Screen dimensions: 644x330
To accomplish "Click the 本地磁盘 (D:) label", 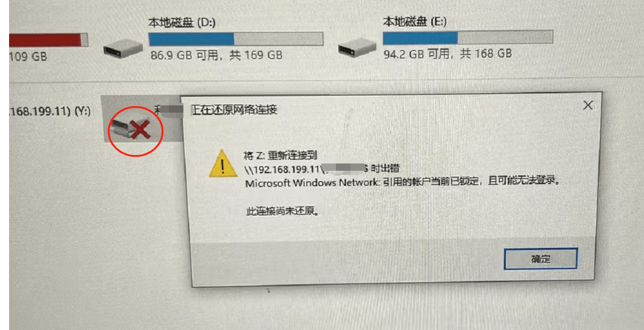I will click(x=182, y=23).
